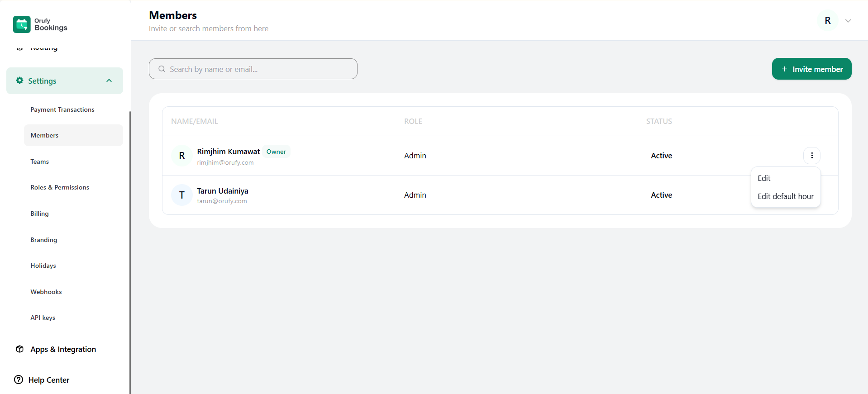This screenshot has width=868, height=394.
Task: Click the Apps & Integration cube icon
Action: [x=19, y=349]
